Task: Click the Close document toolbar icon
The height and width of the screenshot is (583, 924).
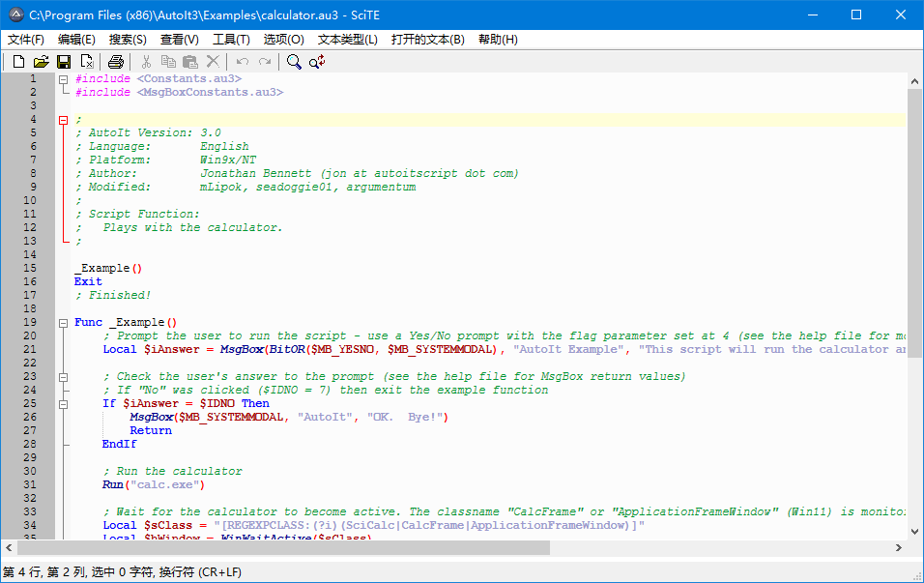Action: tap(87, 61)
